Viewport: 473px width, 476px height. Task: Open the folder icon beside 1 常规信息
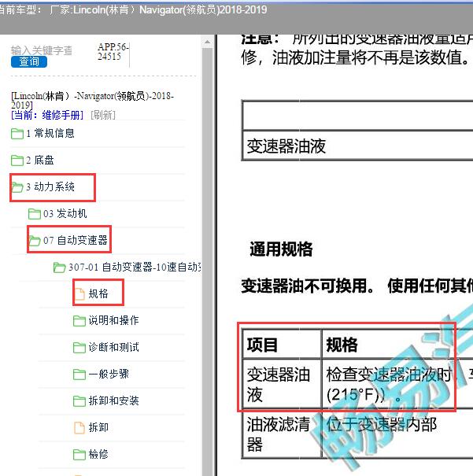click(x=17, y=134)
